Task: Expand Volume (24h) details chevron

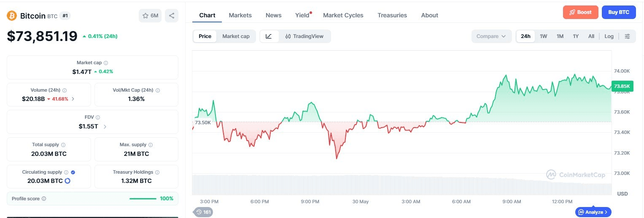Action: click(73, 99)
